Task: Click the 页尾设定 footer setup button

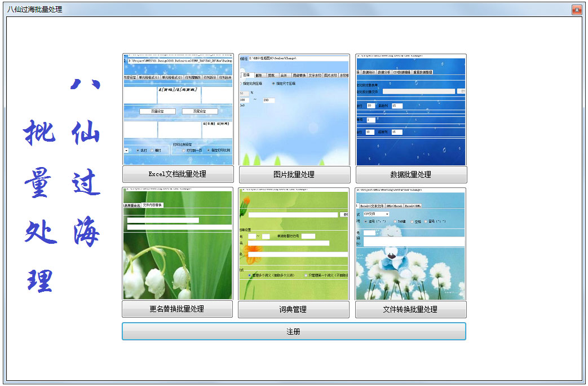Action: pos(200,111)
